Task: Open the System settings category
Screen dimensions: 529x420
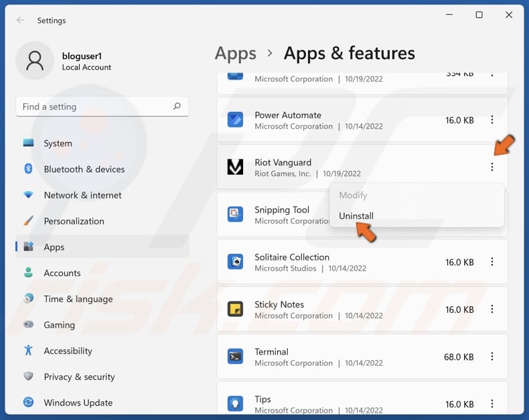Action: pyautogui.click(x=58, y=143)
